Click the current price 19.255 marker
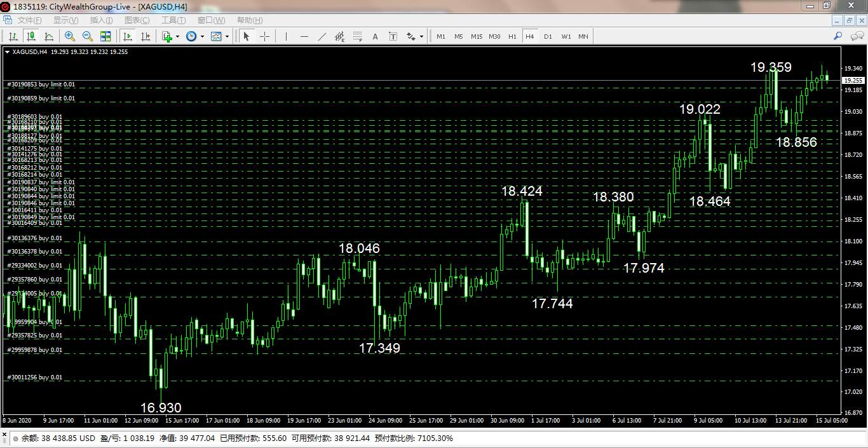Viewport: 868px width, 448px height. 852,81
